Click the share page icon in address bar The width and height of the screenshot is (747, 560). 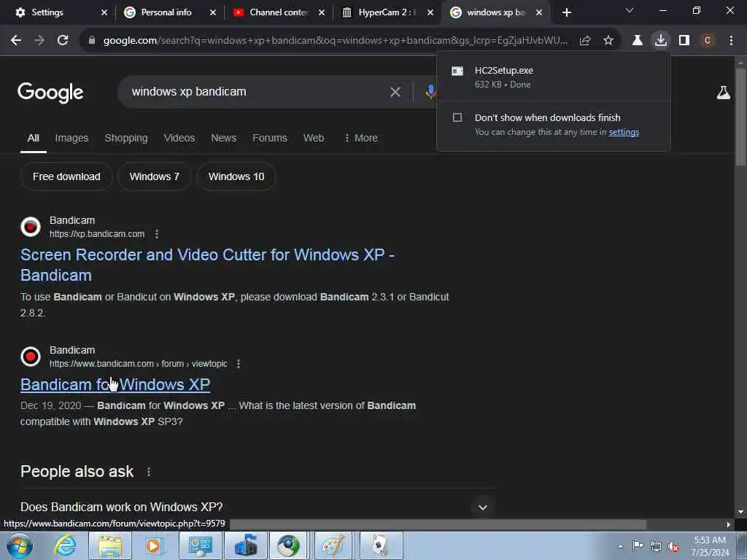coord(585,41)
